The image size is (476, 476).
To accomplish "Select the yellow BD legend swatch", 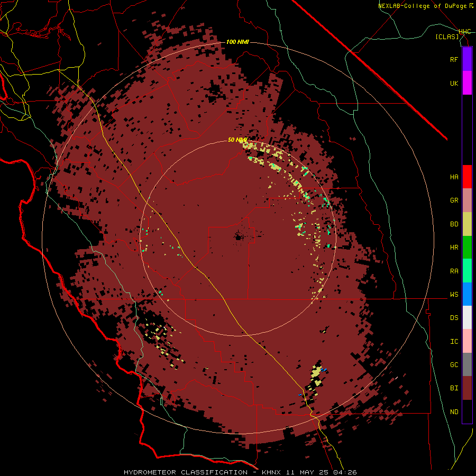I will tap(467, 224).
